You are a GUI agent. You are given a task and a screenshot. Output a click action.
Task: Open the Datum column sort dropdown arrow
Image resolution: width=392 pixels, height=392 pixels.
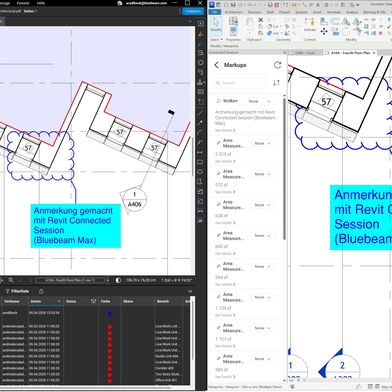click(59, 301)
